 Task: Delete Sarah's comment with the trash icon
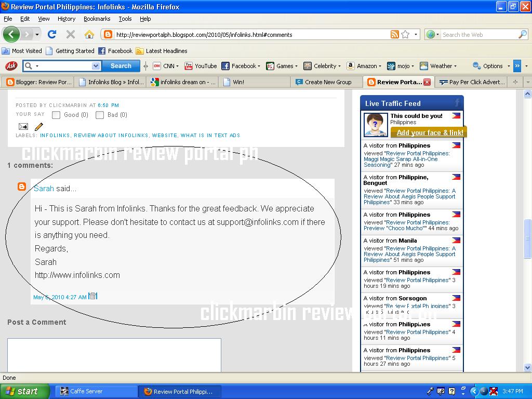point(92,296)
